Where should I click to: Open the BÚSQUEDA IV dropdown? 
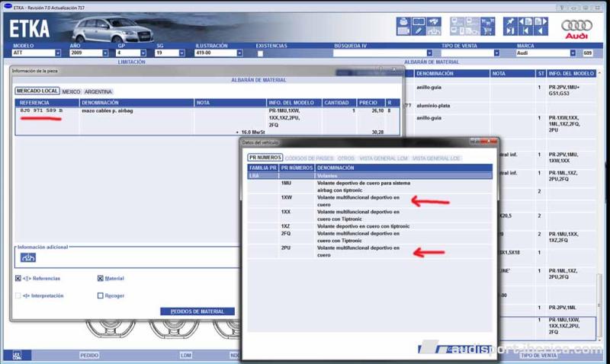429,53
